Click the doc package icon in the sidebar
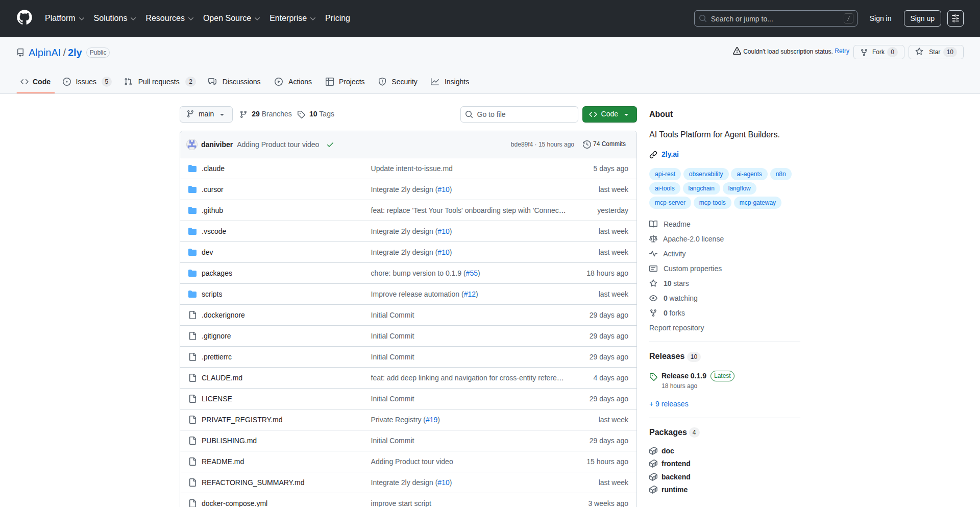 pos(653,451)
